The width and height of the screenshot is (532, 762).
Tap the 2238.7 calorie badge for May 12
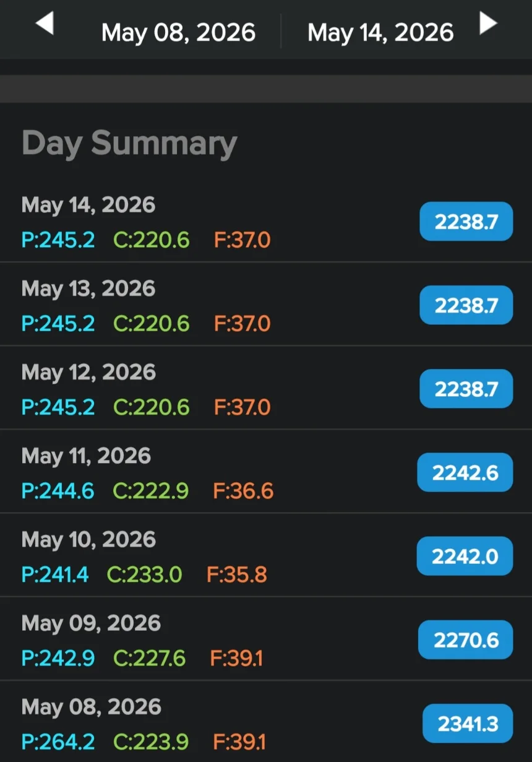pos(466,389)
